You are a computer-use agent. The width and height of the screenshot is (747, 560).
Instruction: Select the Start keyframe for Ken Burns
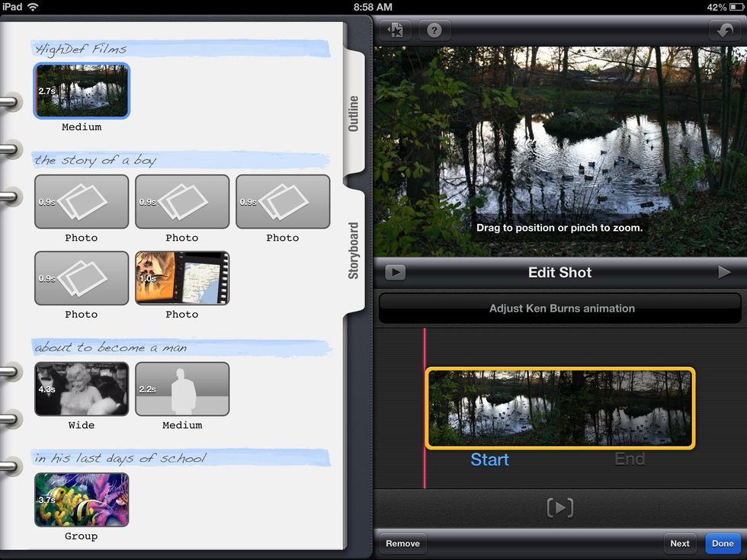point(489,459)
